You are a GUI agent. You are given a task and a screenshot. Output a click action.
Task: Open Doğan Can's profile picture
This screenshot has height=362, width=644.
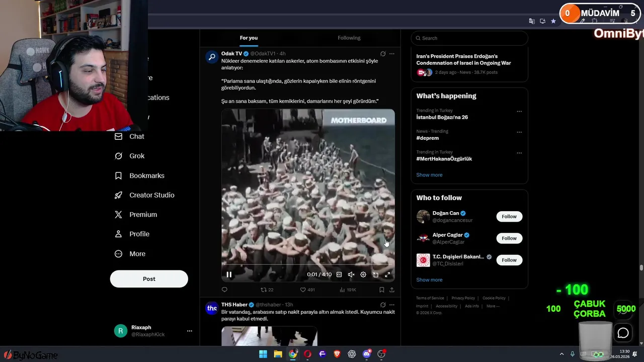point(423,217)
